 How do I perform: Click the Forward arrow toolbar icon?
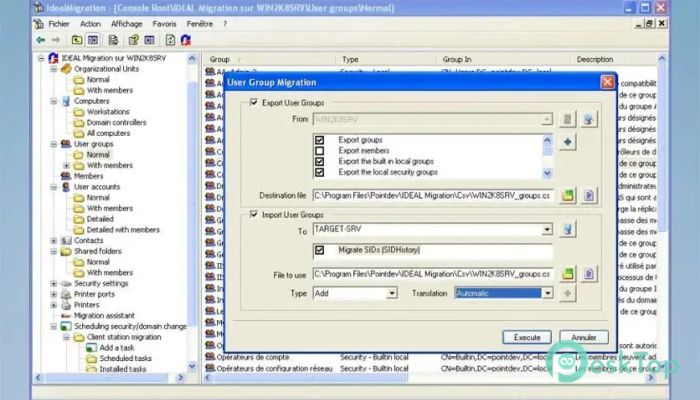(55, 40)
